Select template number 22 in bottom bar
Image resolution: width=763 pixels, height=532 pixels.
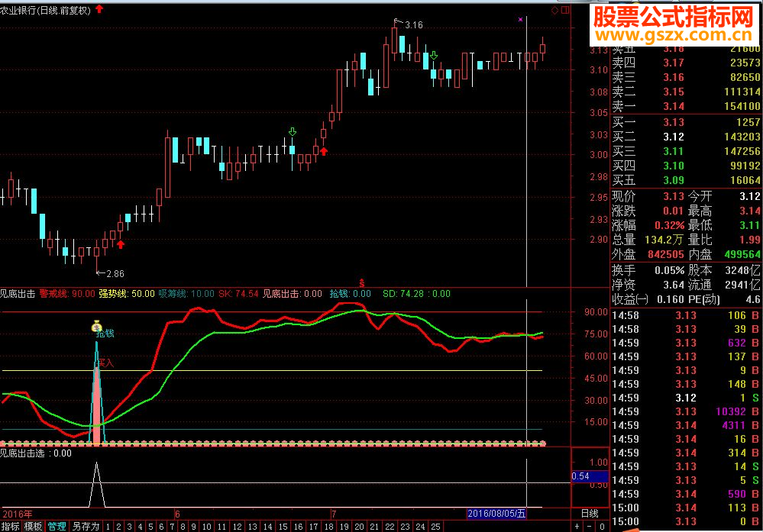point(390,527)
